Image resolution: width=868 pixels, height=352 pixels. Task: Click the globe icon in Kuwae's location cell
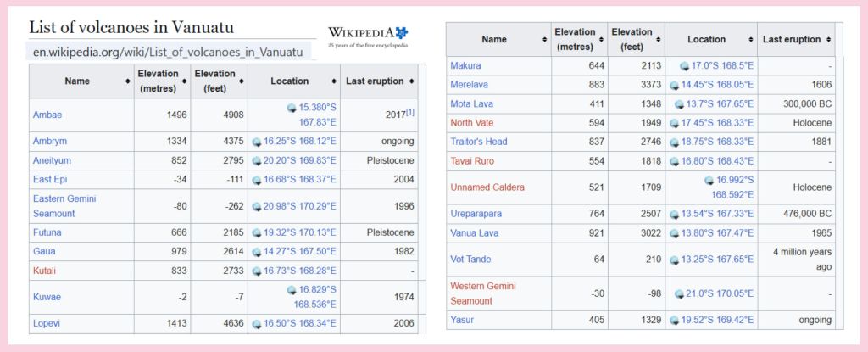[292, 290]
